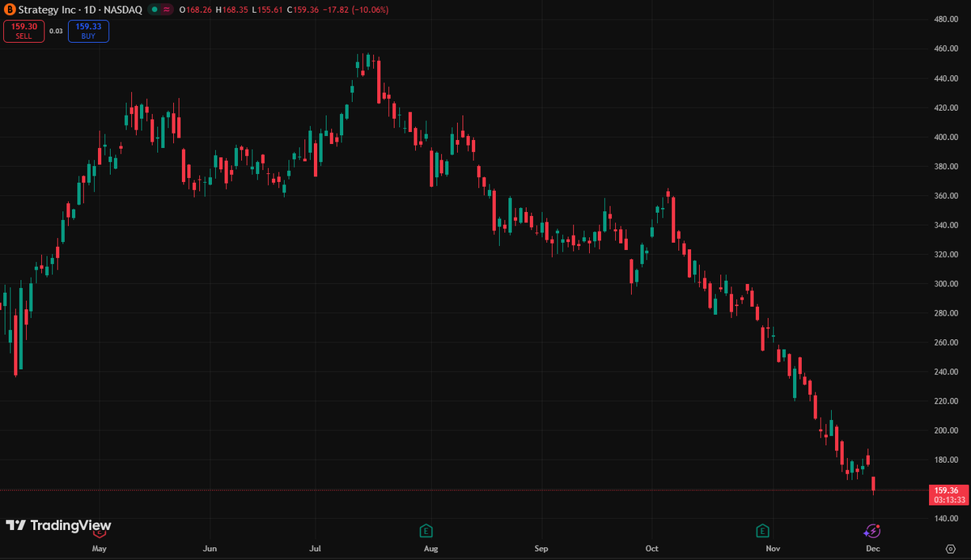Image resolution: width=971 pixels, height=560 pixels.
Task: Click the purple lightning event icon near Dec
Action: pyautogui.click(x=872, y=531)
